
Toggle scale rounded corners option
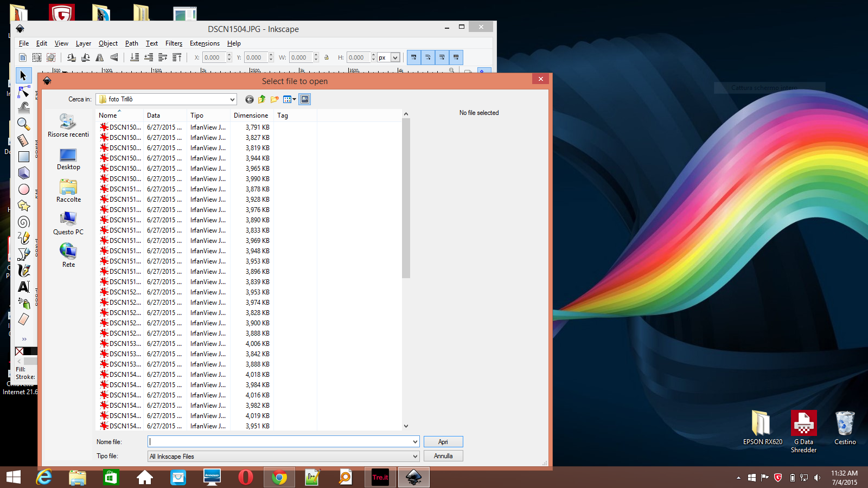coord(427,57)
